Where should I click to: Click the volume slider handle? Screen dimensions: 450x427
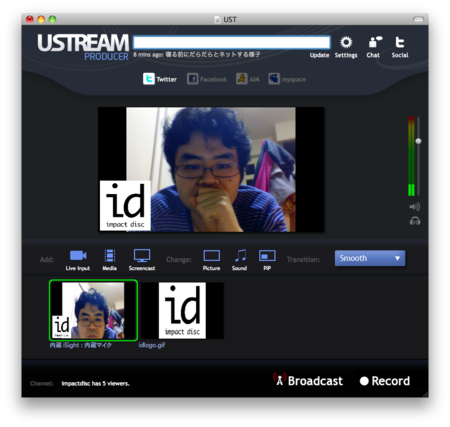[418, 141]
